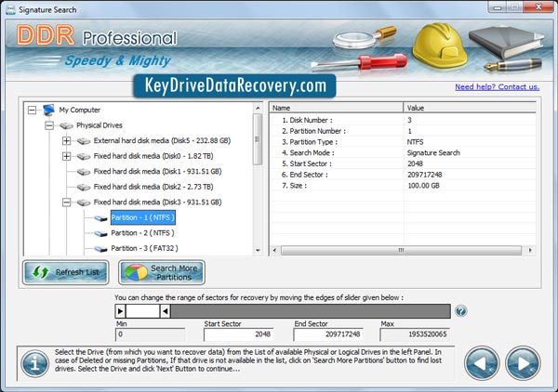Click the slider help question mark icon
Screen dimensions: 558x392
tap(461, 311)
